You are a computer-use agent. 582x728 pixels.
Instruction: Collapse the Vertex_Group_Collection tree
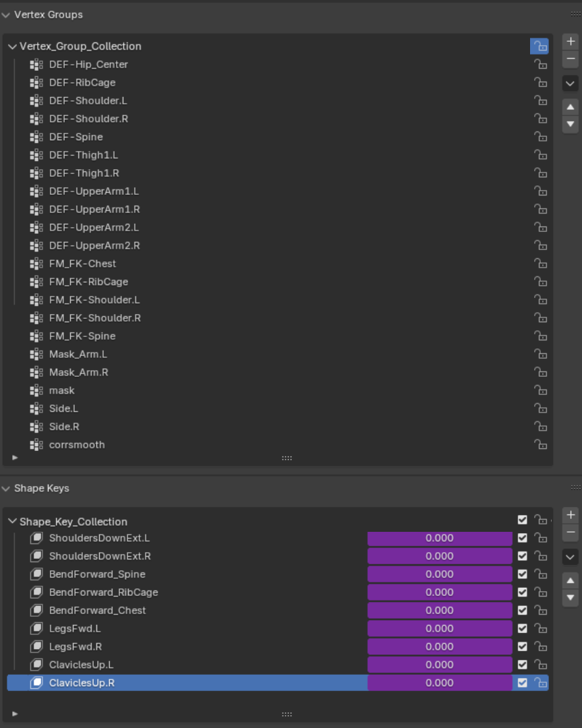(13, 47)
